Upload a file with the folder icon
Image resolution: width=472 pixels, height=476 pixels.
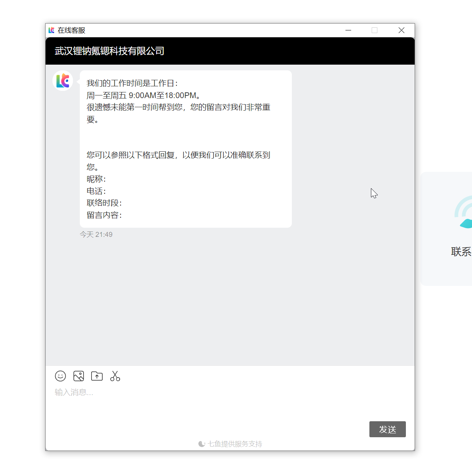pos(97,376)
